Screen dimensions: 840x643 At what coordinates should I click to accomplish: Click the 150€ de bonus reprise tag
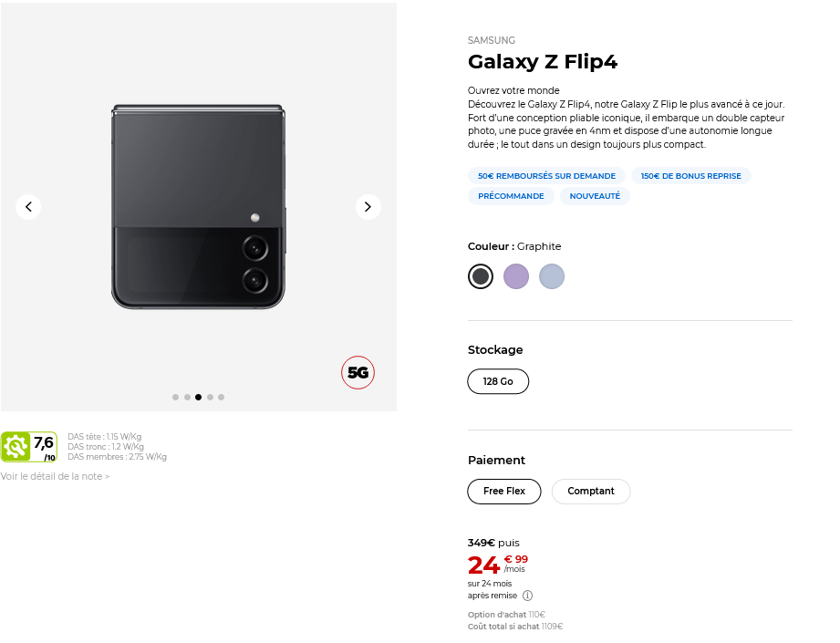click(x=691, y=176)
